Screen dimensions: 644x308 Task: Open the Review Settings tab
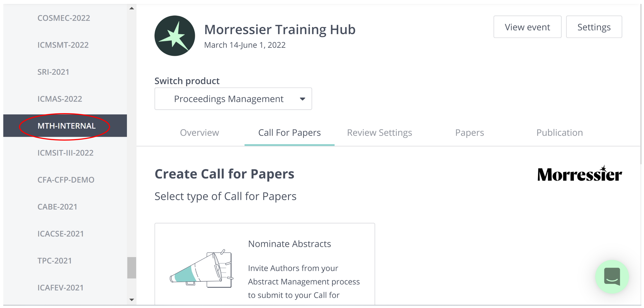click(x=379, y=133)
